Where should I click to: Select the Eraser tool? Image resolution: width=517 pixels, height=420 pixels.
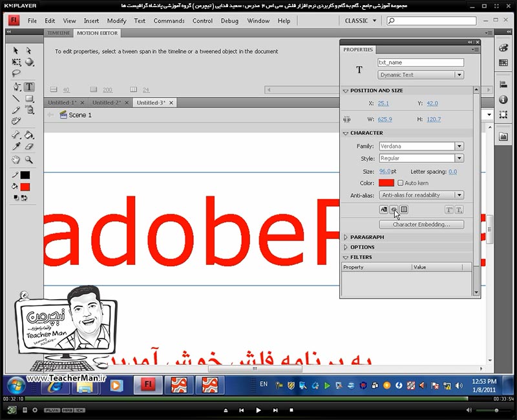point(29,147)
